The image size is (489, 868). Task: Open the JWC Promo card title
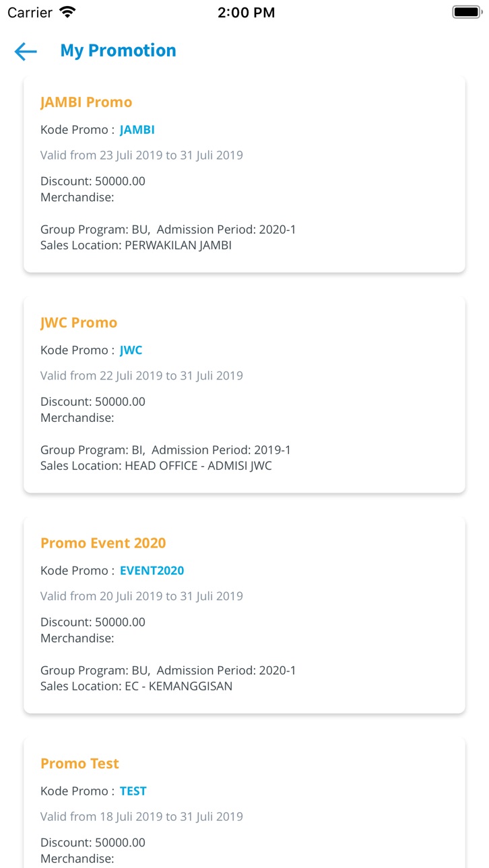coord(79,323)
